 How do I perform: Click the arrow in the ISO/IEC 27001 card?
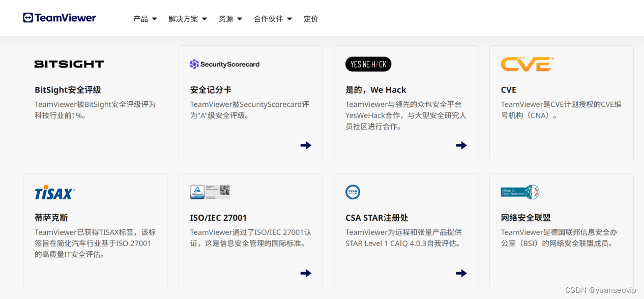306,273
